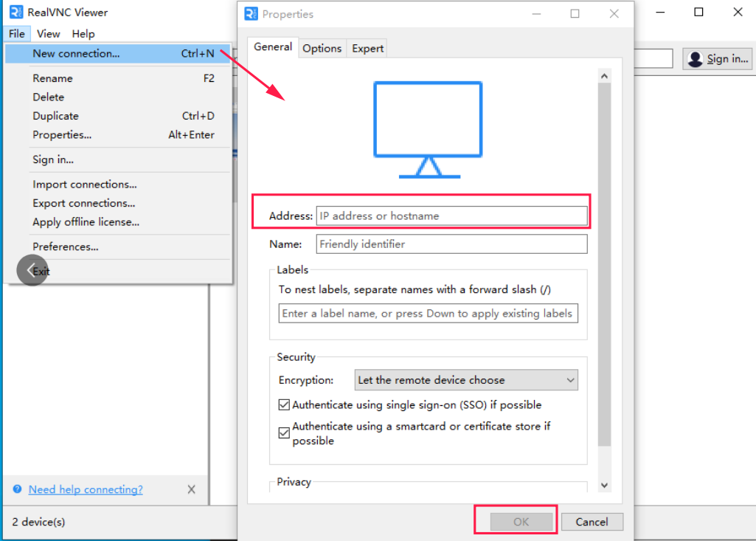The width and height of the screenshot is (756, 541).
Task: Choose Sign in... from File menu
Action: pyautogui.click(x=118, y=159)
